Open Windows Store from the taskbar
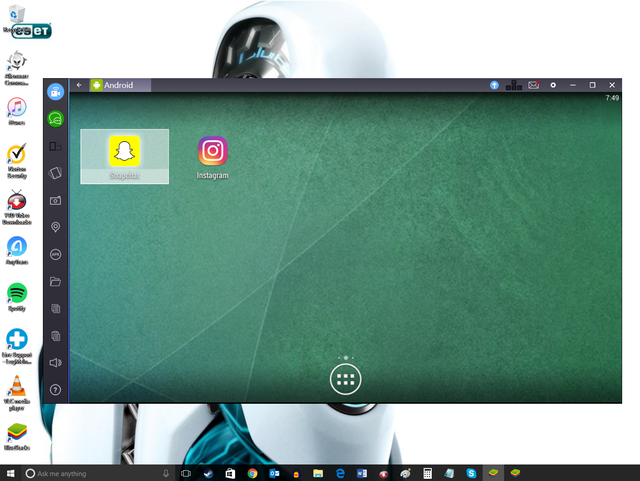This screenshot has width=640, height=481. [x=230, y=473]
